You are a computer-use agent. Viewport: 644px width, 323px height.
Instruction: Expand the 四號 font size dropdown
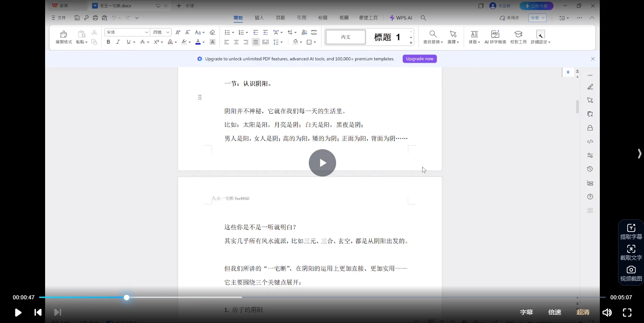(167, 32)
